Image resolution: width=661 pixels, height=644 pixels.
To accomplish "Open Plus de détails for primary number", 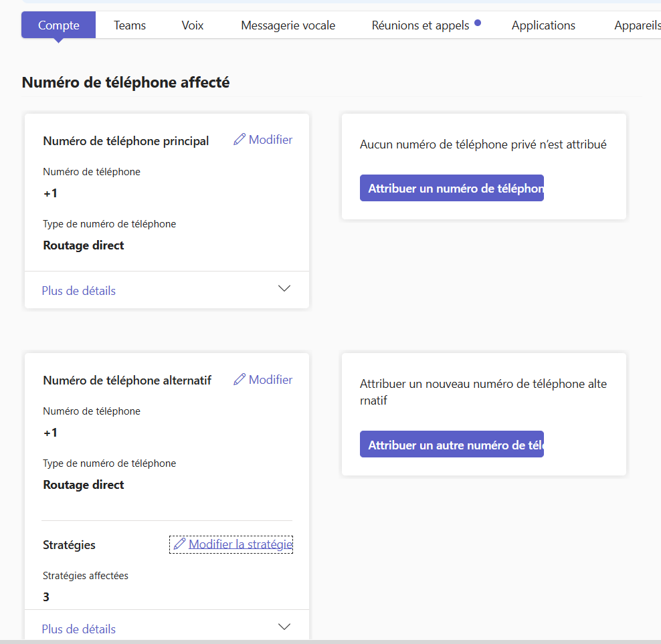I will click(x=78, y=291).
